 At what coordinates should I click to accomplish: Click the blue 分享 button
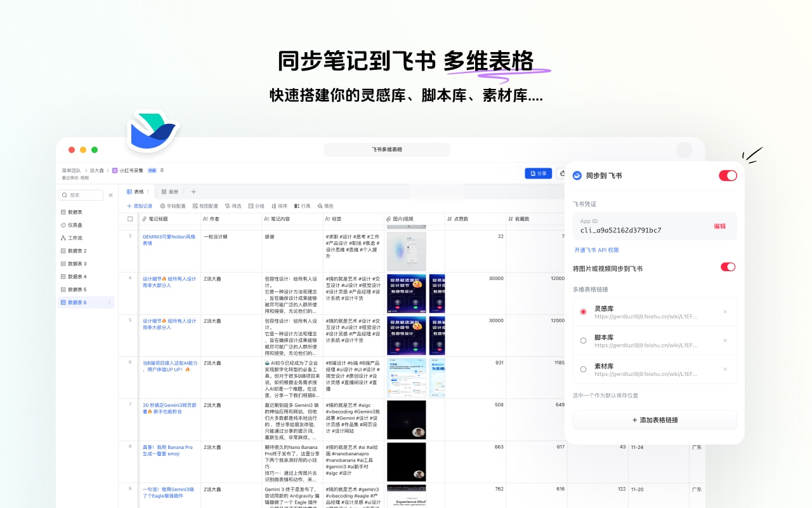[x=538, y=173]
